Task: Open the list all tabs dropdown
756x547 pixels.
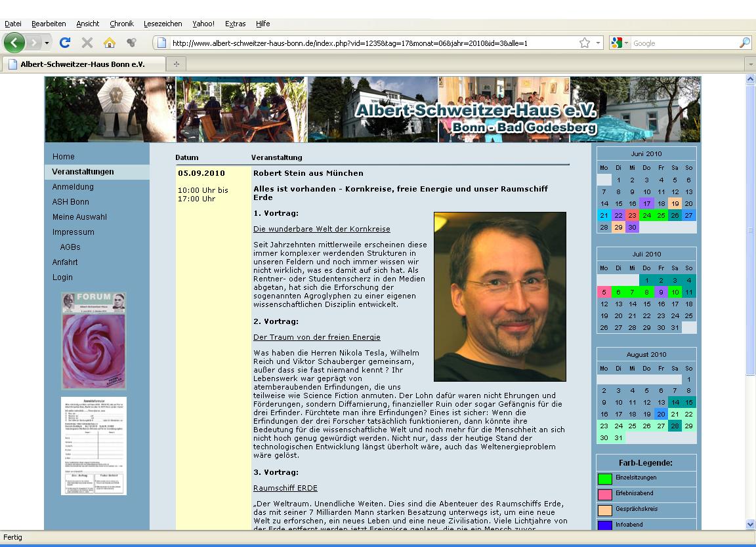Action: [x=751, y=64]
